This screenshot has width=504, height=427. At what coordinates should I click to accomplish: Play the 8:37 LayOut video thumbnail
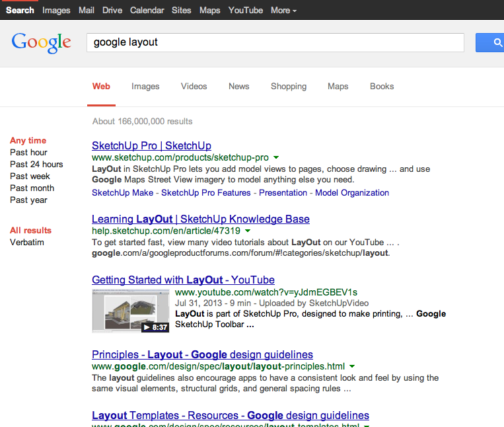point(131,311)
